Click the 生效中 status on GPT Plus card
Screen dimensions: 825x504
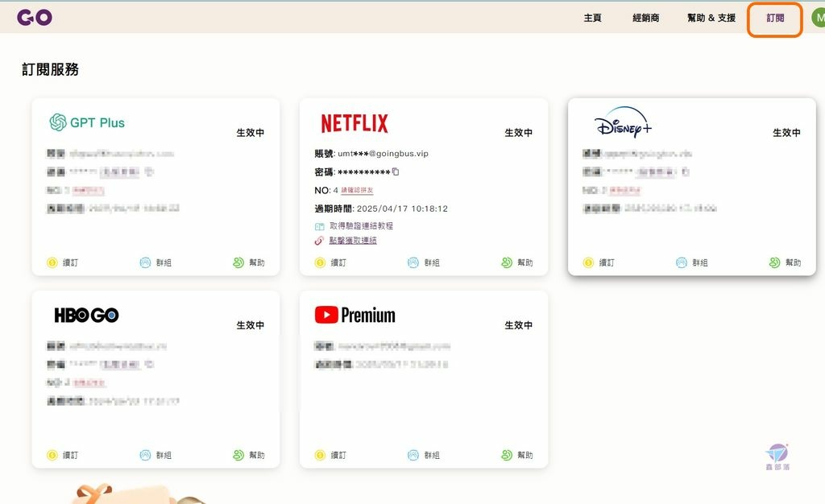tap(251, 133)
